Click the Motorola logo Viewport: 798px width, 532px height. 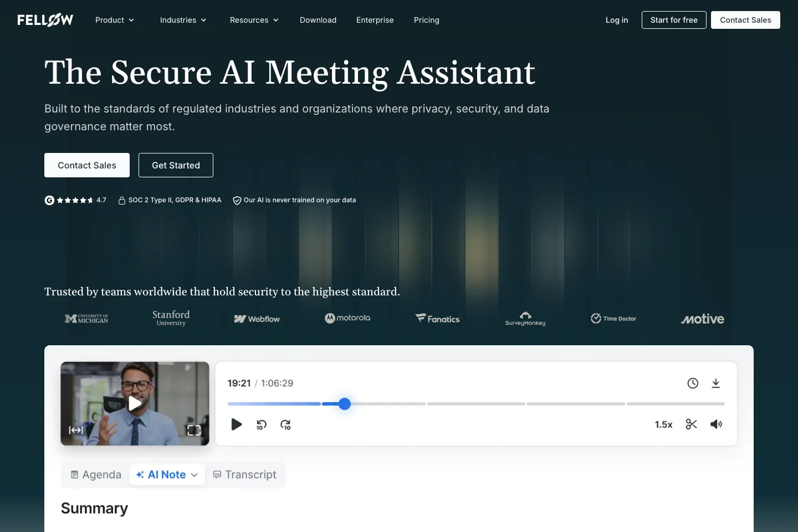(x=347, y=318)
